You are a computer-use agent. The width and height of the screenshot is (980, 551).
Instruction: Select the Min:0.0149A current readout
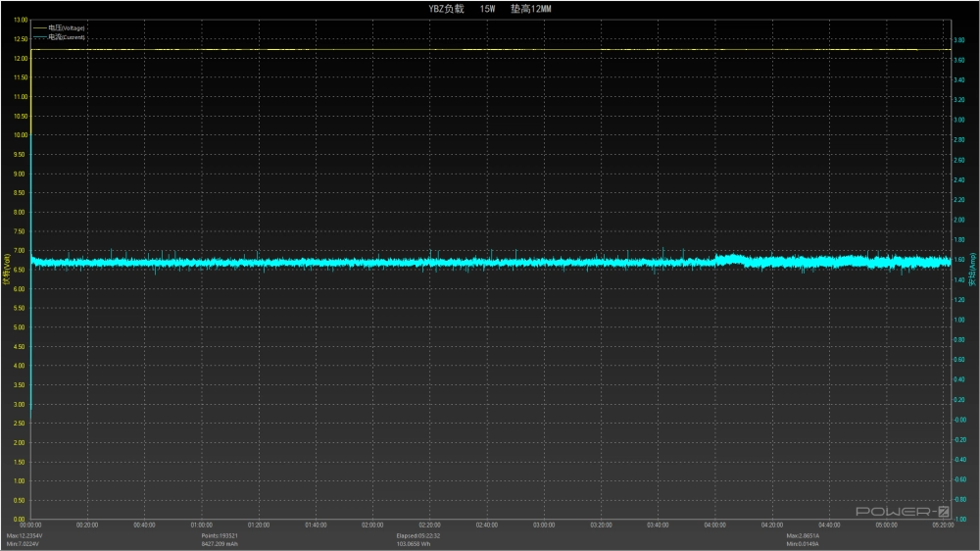[803, 544]
